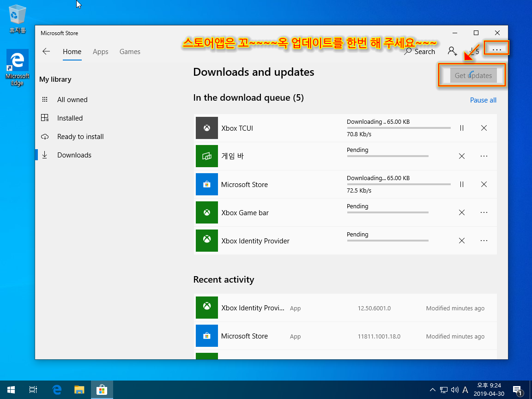532x399 pixels.
Task: Open File Explorer from the taskbar
Action: pyautogui.click(x=79, y=390)
